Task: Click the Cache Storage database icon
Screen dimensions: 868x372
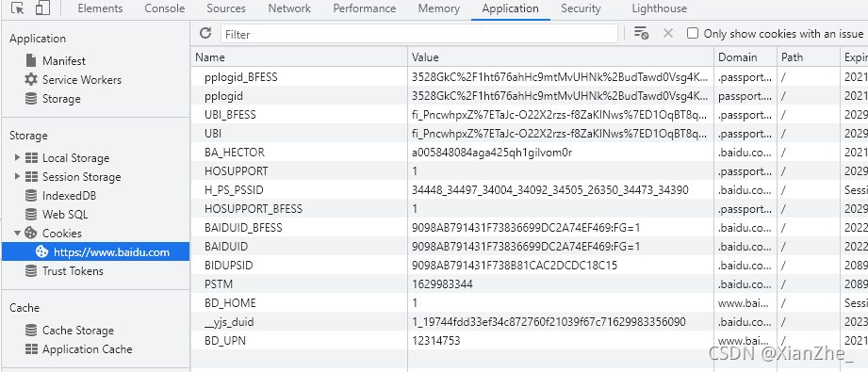Action: point(31,330)
